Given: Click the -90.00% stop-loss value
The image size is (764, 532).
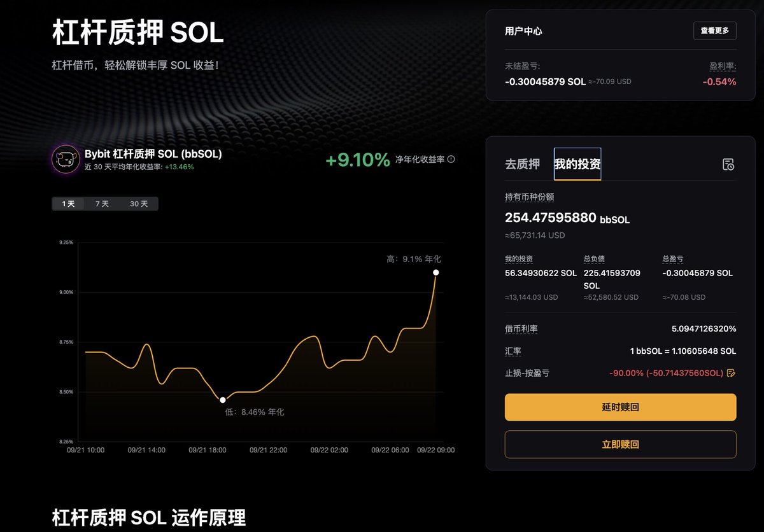Looking at the screenshot, I should (666, 373).
